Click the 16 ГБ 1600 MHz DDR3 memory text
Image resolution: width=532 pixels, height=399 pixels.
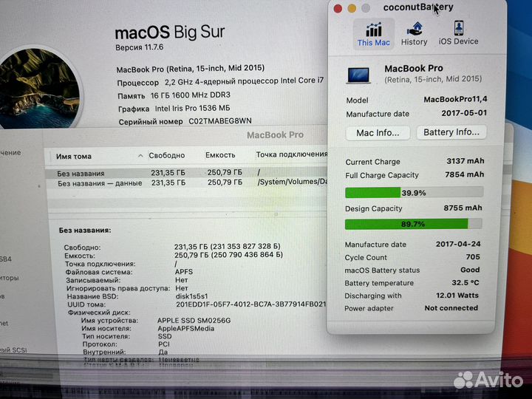pyautogui.click(x=191, y=95)
